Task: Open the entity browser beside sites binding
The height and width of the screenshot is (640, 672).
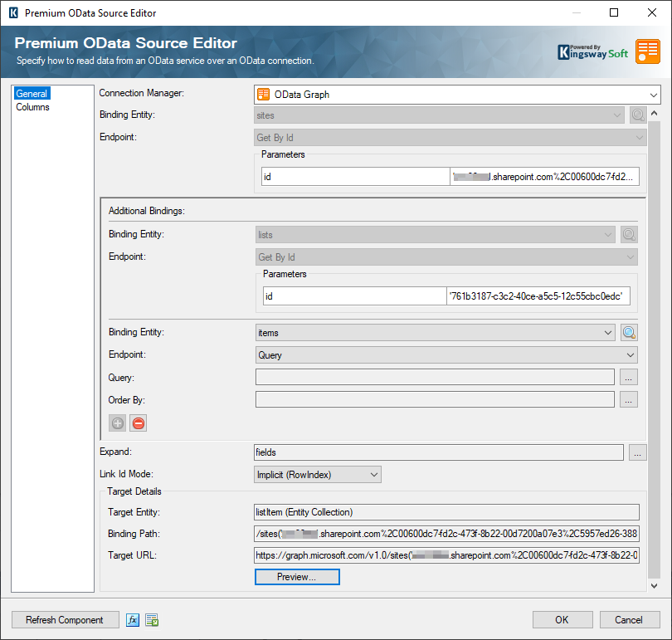Action: click(x=638, y=115)
